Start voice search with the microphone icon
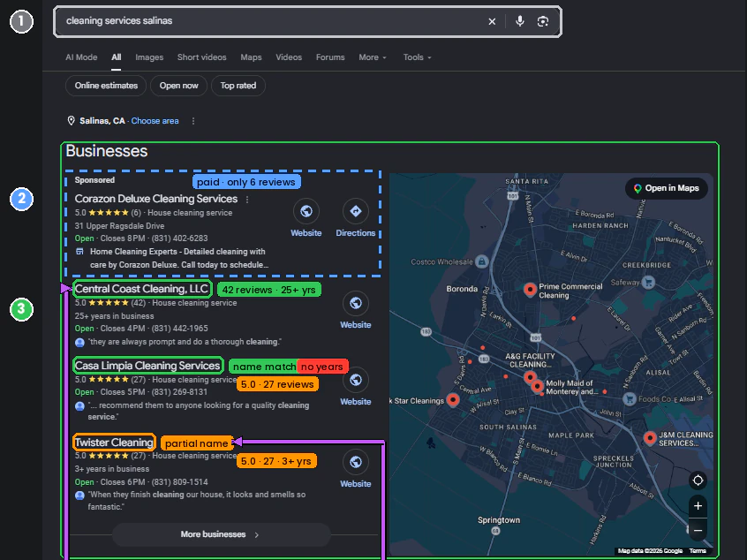The height and width of the screenshot is (560, 747). click(520, 21)
